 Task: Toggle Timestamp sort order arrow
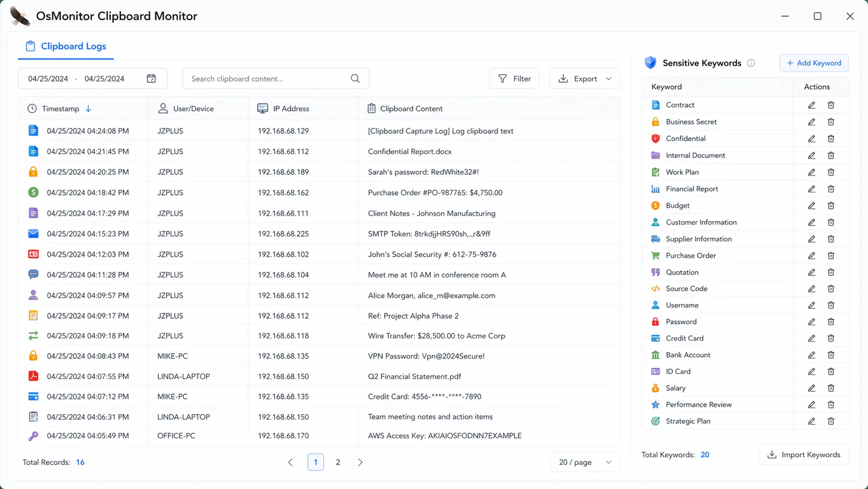coord(88,109)
